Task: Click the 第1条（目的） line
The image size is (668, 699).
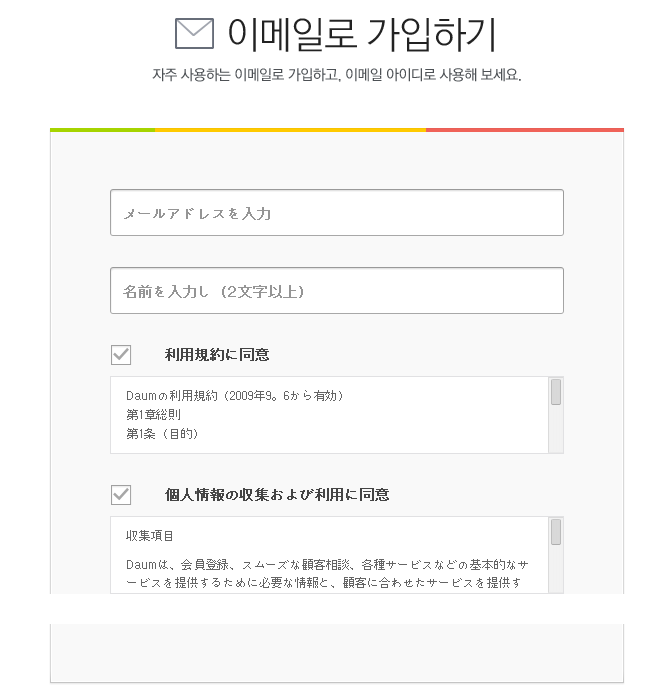Action: 162,434
